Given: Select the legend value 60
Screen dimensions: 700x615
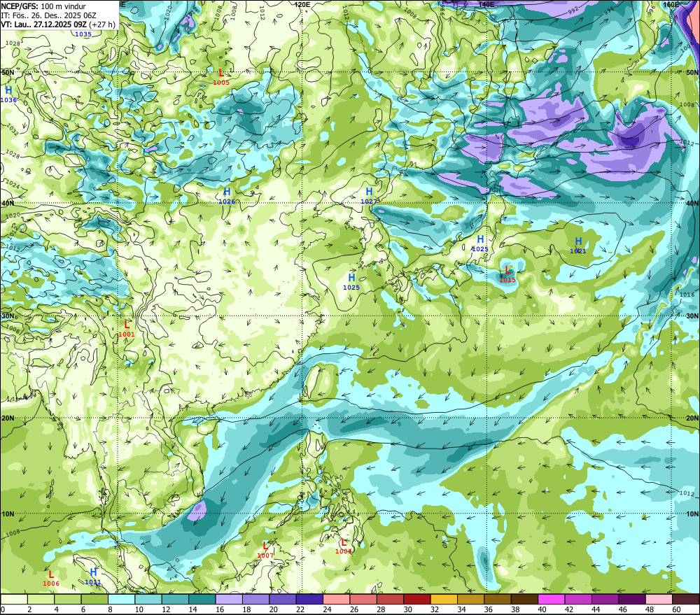Looking at the screenshot, I should (x=676, y=609).
